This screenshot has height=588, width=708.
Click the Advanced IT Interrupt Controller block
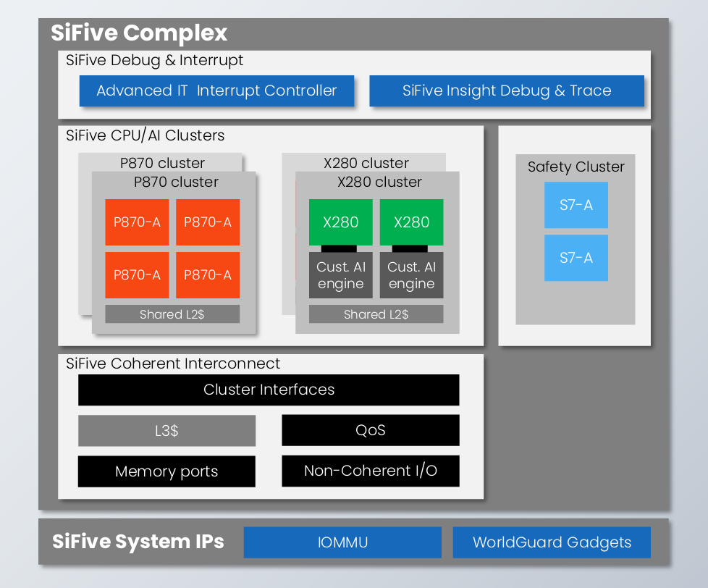216,91
